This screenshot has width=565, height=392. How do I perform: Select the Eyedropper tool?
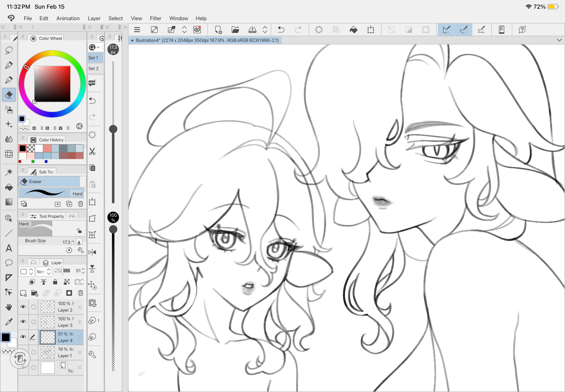coord(9,322)
